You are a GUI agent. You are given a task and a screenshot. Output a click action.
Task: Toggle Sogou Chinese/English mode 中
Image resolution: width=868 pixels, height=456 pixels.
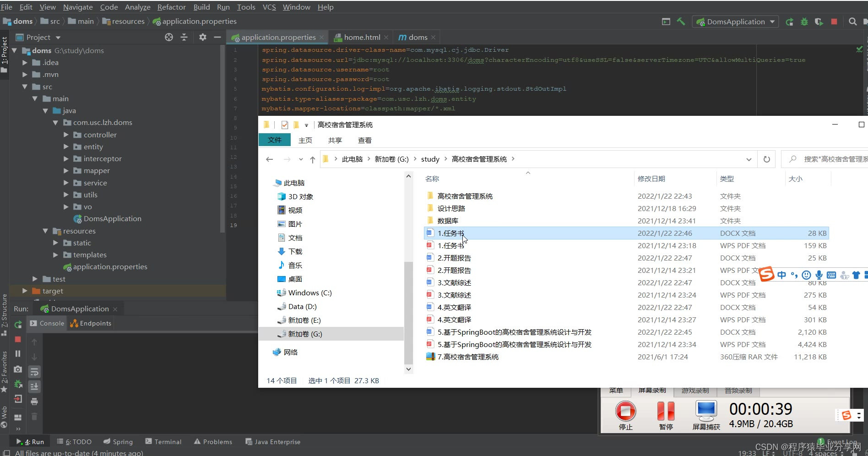tap(781, 275)
